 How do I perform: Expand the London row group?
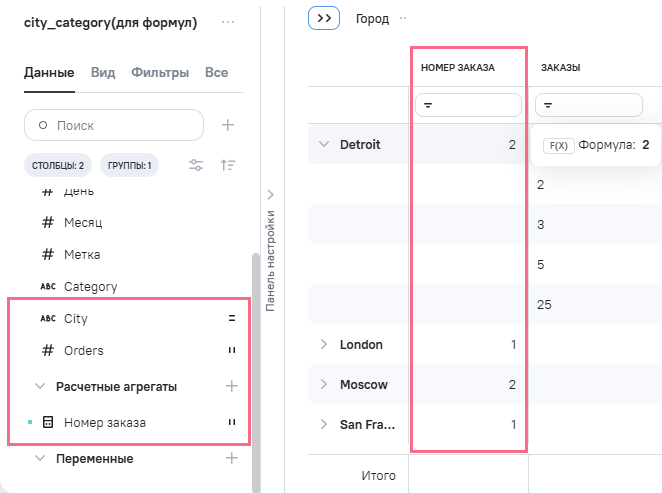click(x=323, y=344)
